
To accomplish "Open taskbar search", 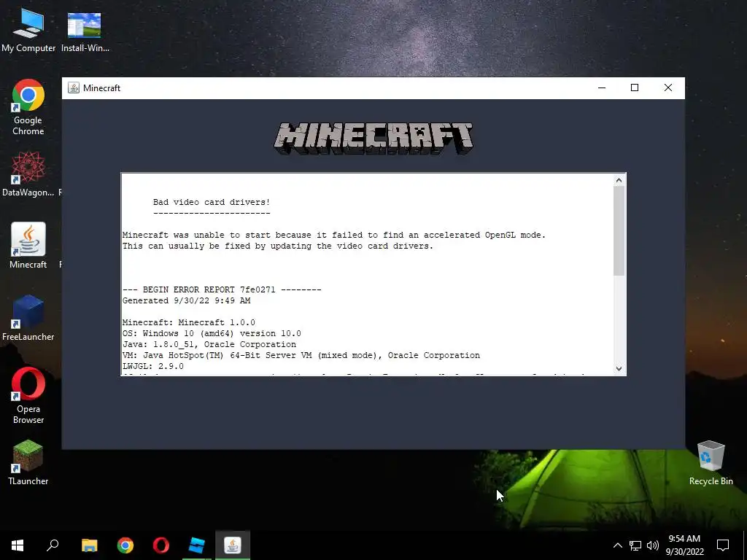I will pos(53,545).
